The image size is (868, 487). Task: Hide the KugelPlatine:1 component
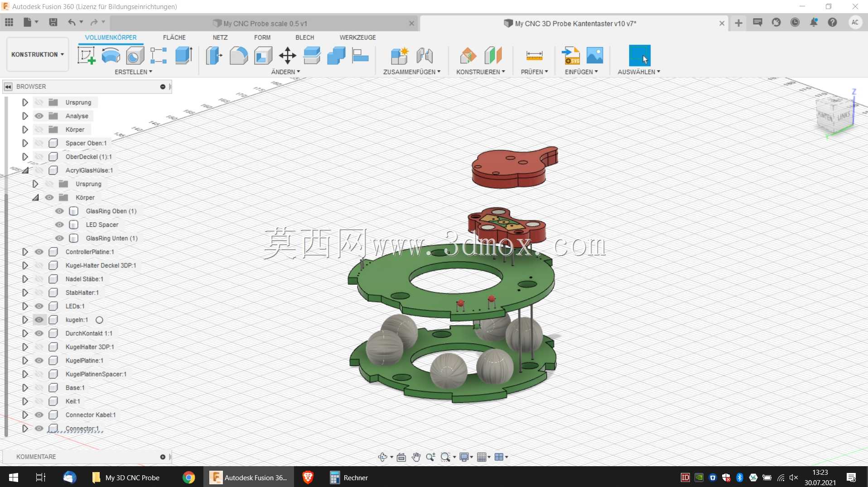[x=39, y=360]
